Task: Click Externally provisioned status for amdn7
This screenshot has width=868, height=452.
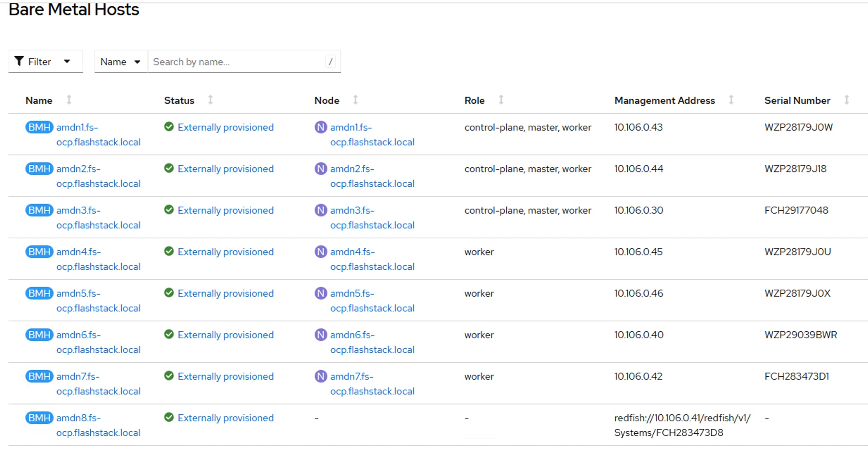Action: (x=225, y=376)
